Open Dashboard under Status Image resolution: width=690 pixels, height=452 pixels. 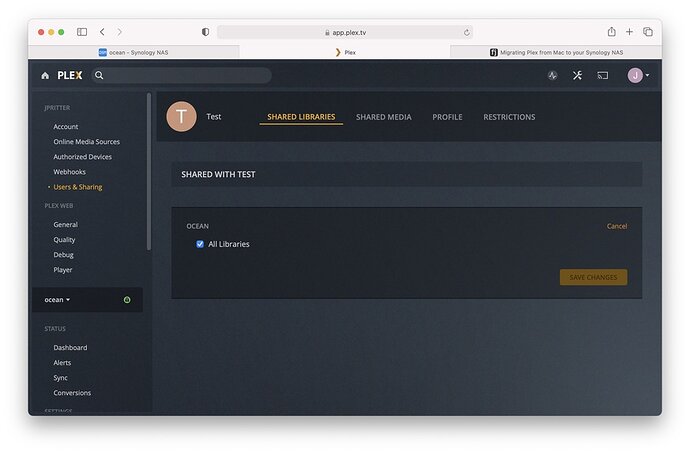pyautogui.click(x=70, y=348)
